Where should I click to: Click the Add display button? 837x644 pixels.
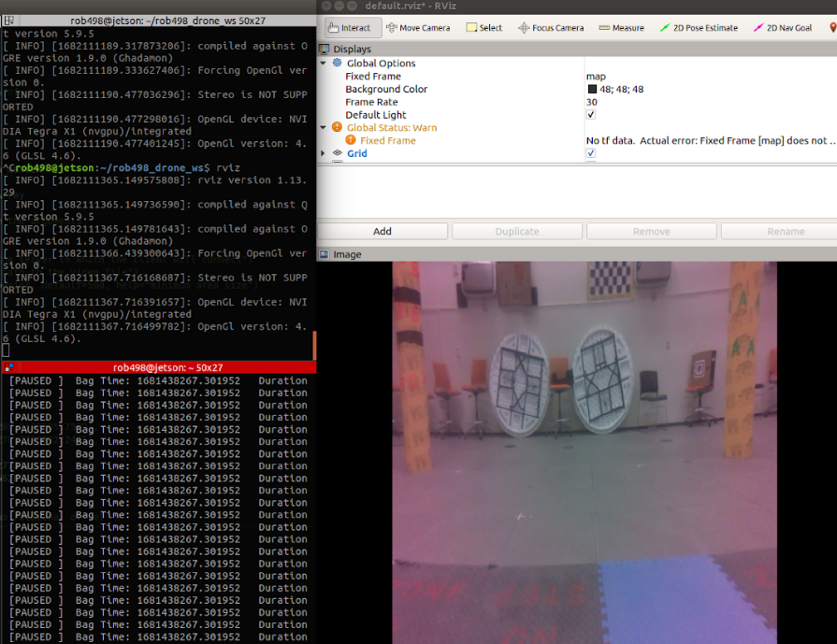point(382,231)
